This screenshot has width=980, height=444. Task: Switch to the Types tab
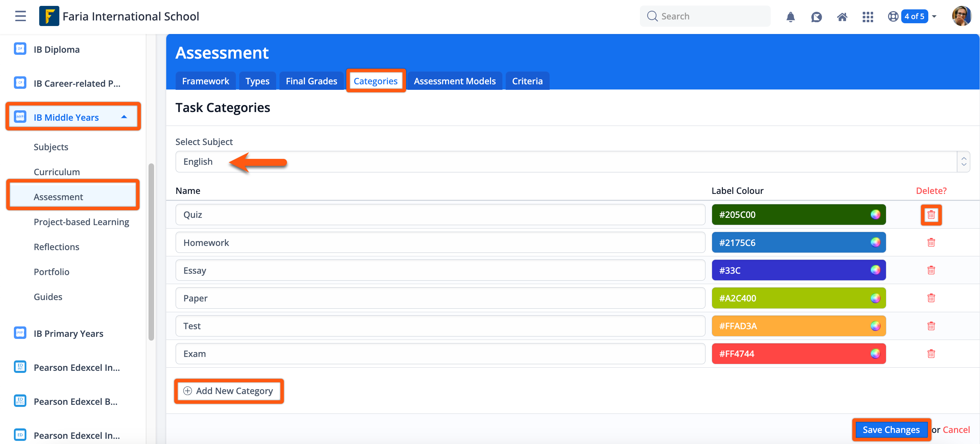pos(257,81)
